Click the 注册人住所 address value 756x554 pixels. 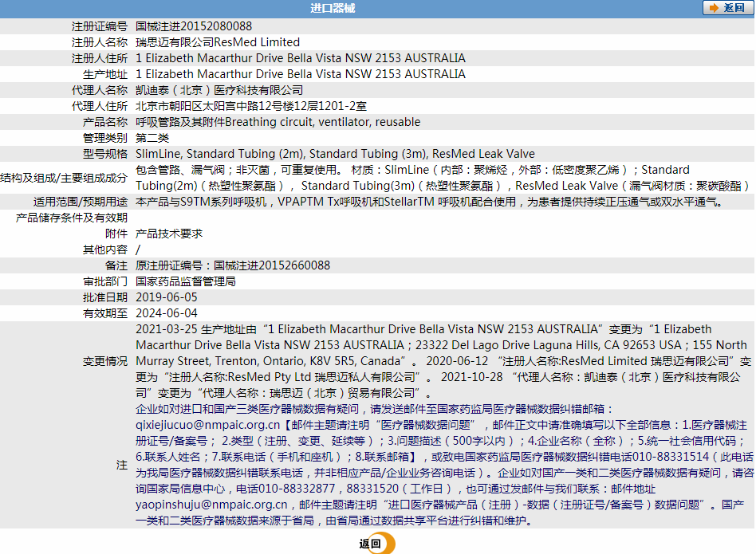301,58
